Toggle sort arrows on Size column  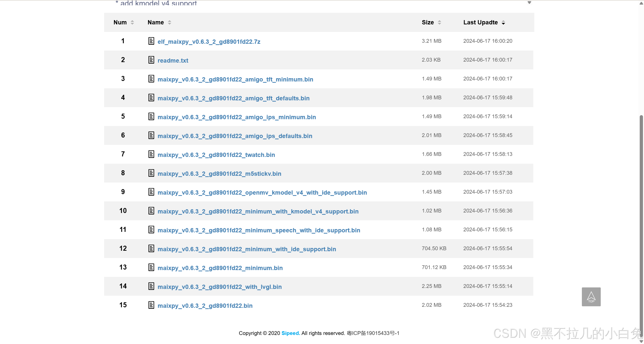(439, 22)
